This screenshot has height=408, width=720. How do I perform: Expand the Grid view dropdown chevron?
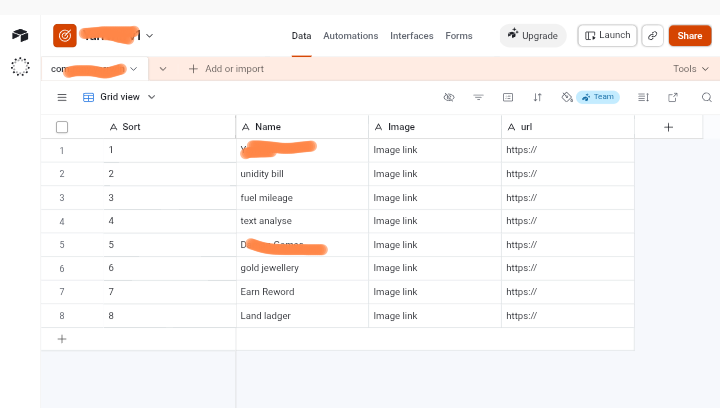(152, 97)
